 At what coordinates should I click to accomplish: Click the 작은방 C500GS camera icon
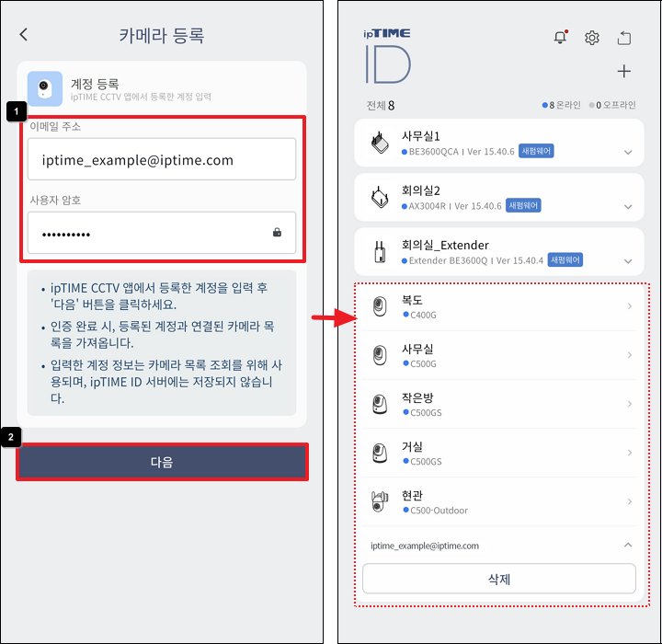point(380,404)
